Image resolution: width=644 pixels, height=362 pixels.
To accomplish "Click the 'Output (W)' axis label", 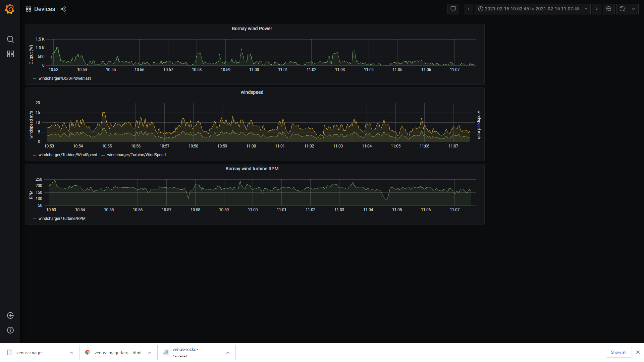I will 31,55.
